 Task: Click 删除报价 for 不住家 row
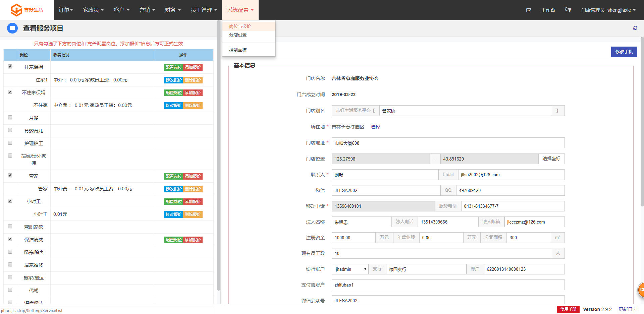pyautogui.click(x=193, y=106)
